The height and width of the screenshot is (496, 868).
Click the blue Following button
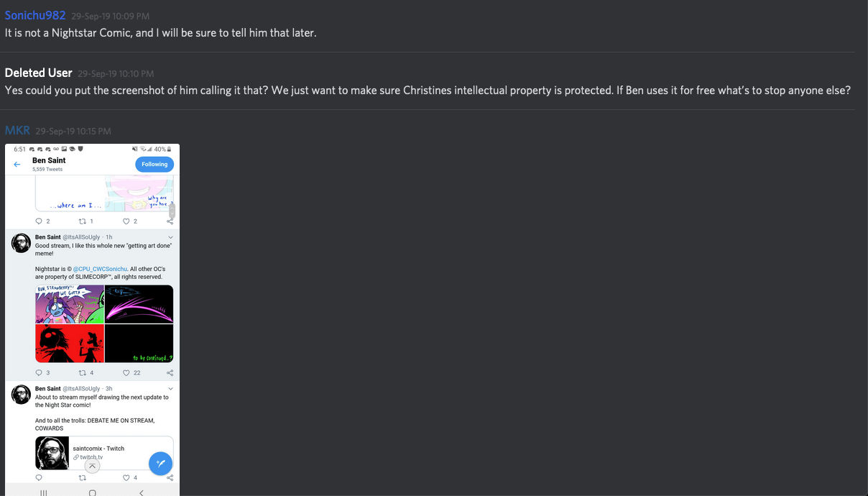(154, 165)
